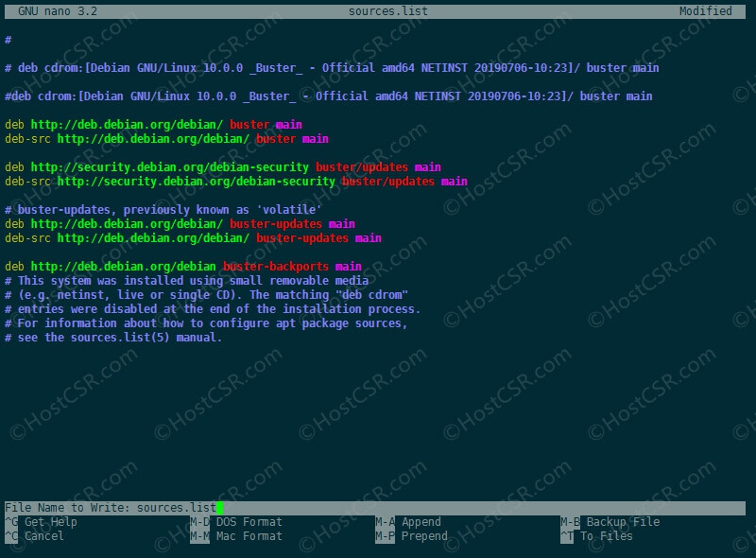The height and width of the screenshot is (558, 756).
Task: Click the '# deb cdrom:' line with space
Action: tap(332, 68)
